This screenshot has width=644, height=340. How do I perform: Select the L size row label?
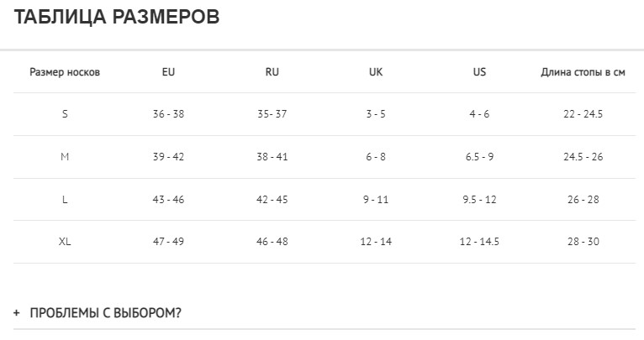[65, 200]
